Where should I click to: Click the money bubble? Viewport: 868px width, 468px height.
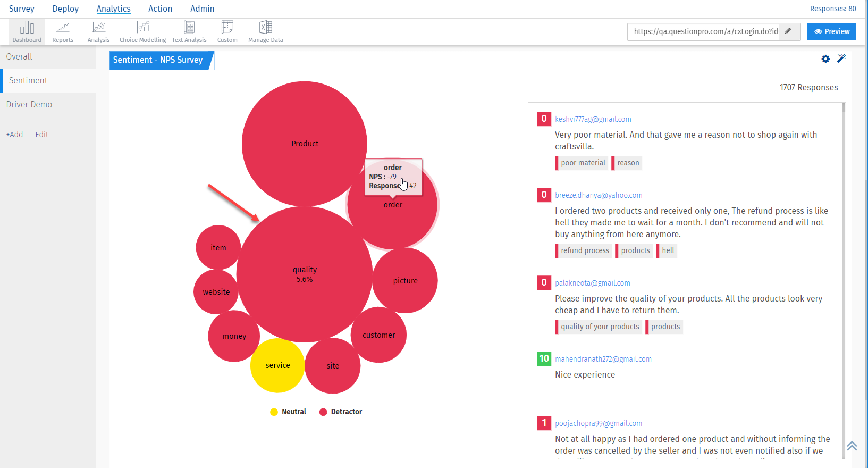[234, 336]
